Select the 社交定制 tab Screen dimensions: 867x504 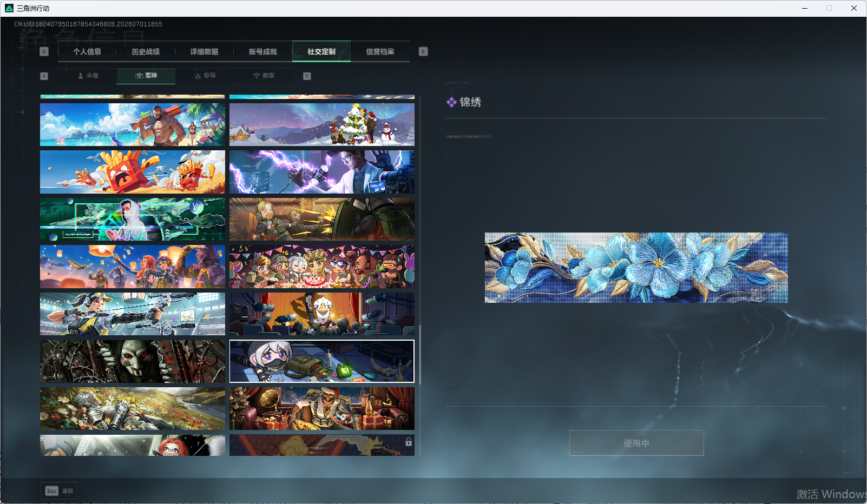tap(321, 52)
